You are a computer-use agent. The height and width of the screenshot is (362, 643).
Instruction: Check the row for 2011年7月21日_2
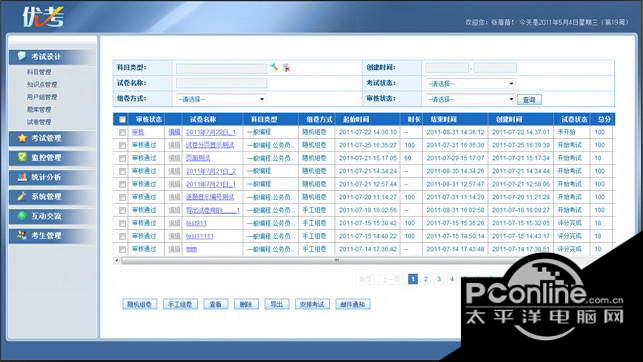[x=122, y=171]
